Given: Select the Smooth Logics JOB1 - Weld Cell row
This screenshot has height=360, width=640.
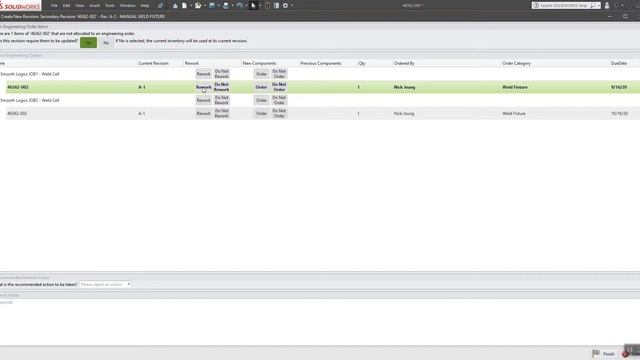Looking at the screenshot, I should click(320, 74).
